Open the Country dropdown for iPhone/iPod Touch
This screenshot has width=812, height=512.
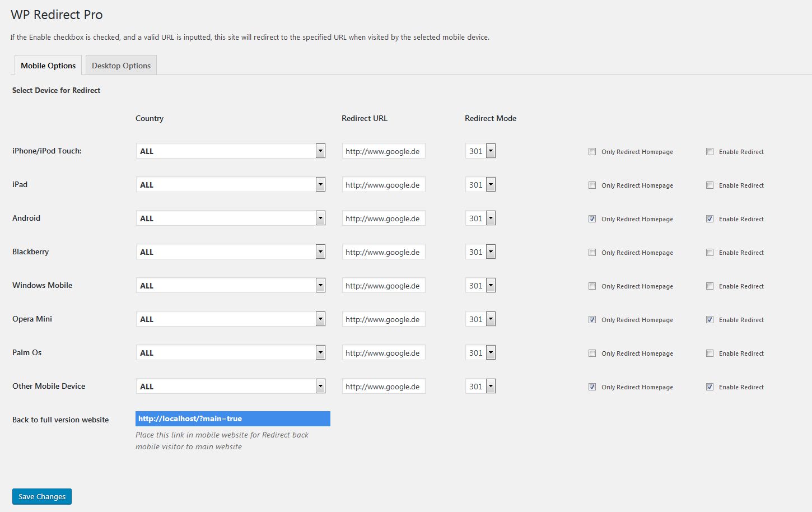tap(230, 151)
